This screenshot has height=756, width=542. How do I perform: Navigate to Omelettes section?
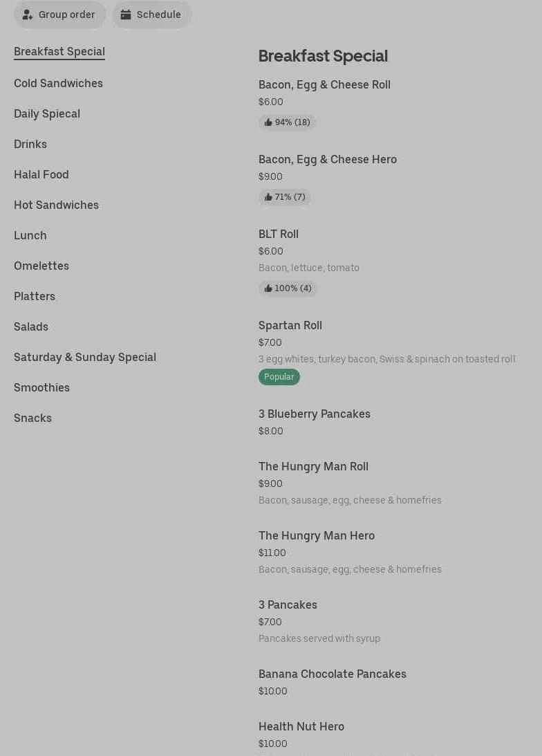(41, 266)
